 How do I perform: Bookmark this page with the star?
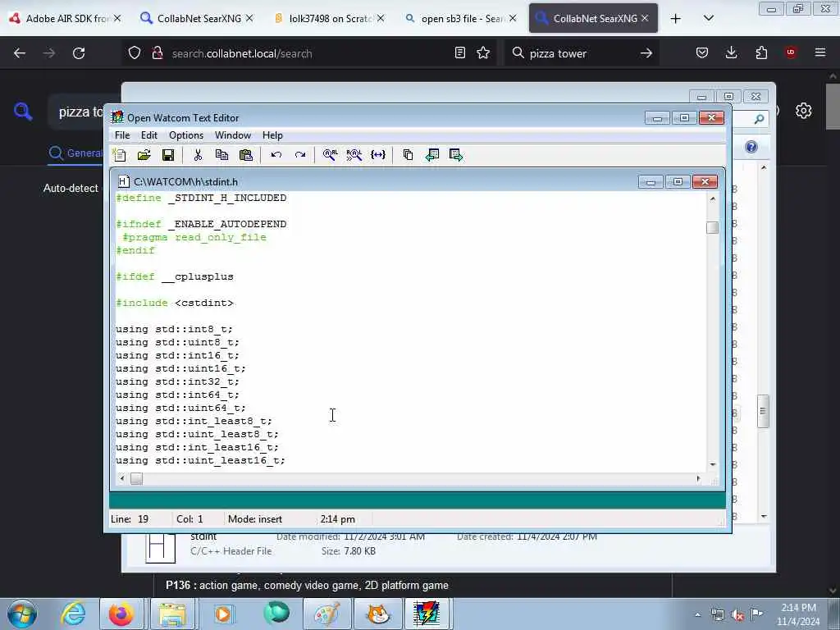click(x=483, y=52)
